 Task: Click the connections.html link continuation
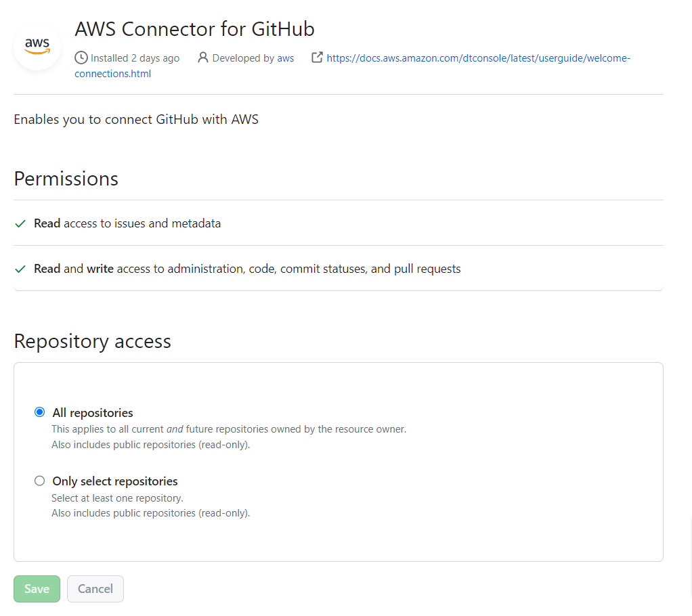coord(112,74)
